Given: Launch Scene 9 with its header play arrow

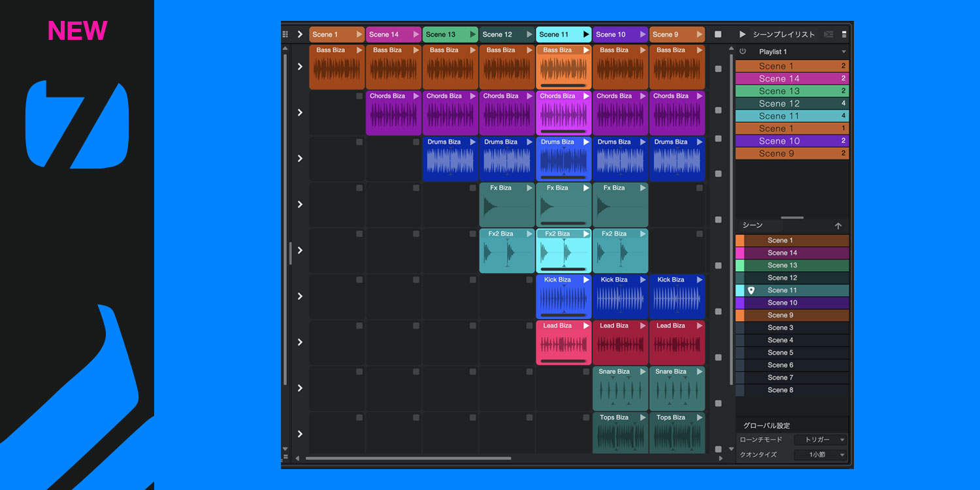Looking at the screenshot, I should 700,35.
